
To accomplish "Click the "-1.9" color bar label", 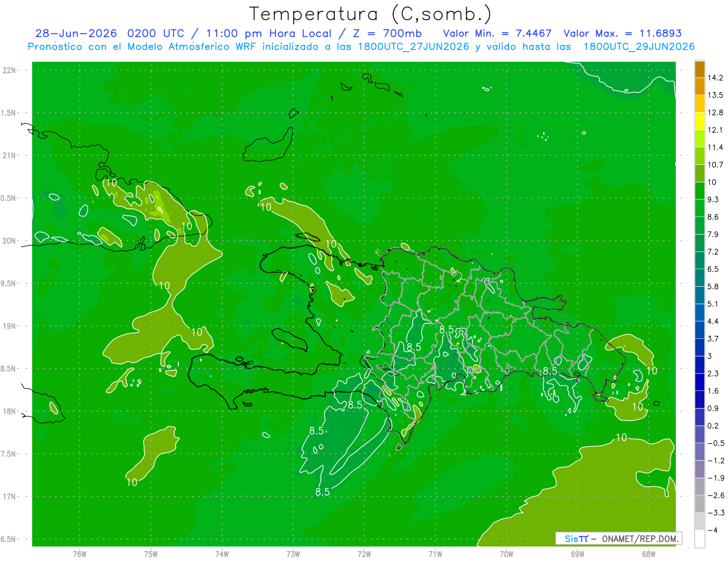I will [716, 478].
